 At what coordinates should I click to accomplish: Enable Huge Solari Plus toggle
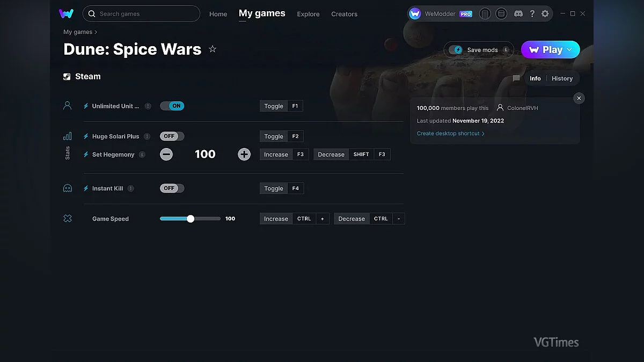(x=172, y=136)
